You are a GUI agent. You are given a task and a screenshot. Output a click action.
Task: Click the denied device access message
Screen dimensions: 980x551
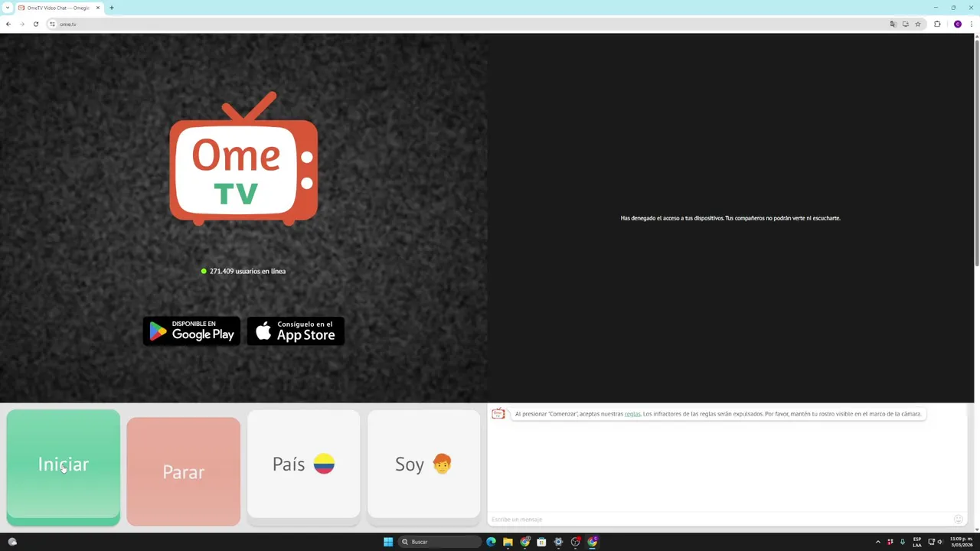730,218
